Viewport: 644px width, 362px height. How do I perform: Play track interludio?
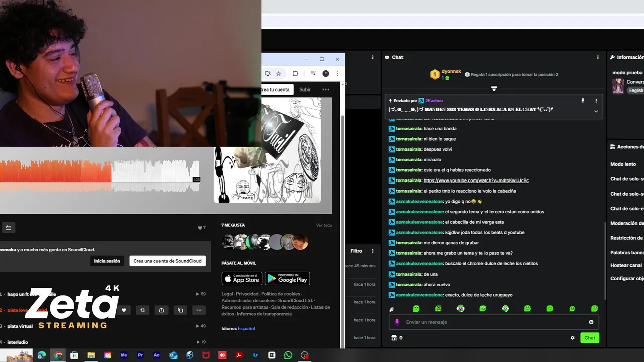click(18, 342)
